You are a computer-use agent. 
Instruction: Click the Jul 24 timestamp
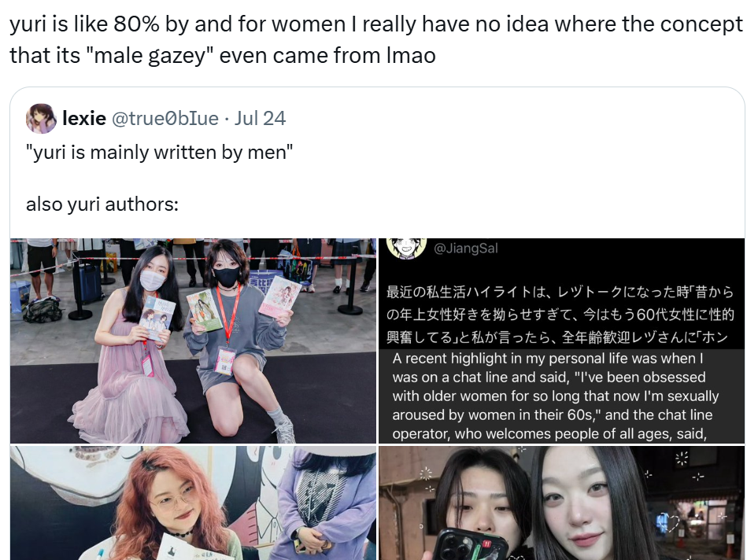[260, 118]
